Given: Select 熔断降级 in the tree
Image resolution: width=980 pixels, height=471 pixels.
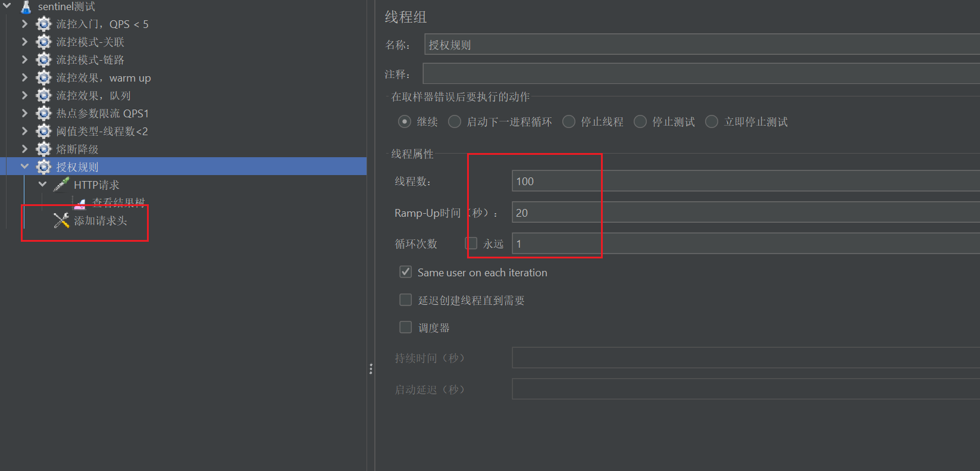Looking at the screenshot, I should [x=77, y=149].
